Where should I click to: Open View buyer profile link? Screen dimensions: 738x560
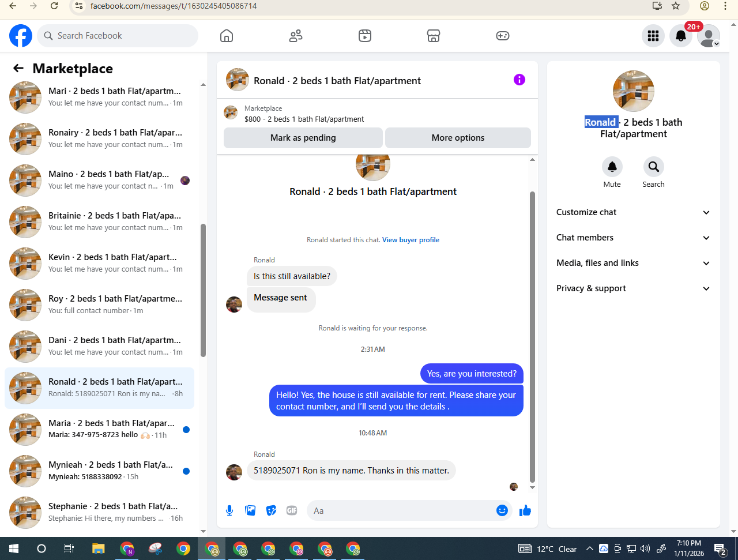tap(411, 240)
